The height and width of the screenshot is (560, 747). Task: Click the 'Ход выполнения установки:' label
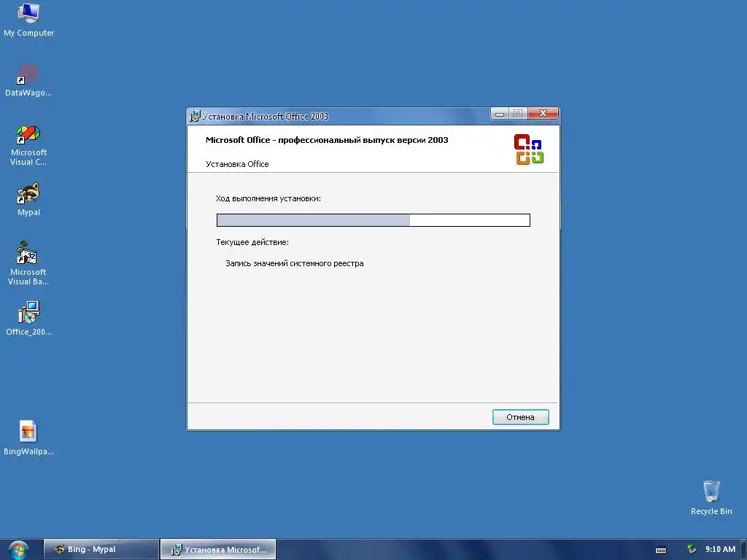(x=268, y=198)
